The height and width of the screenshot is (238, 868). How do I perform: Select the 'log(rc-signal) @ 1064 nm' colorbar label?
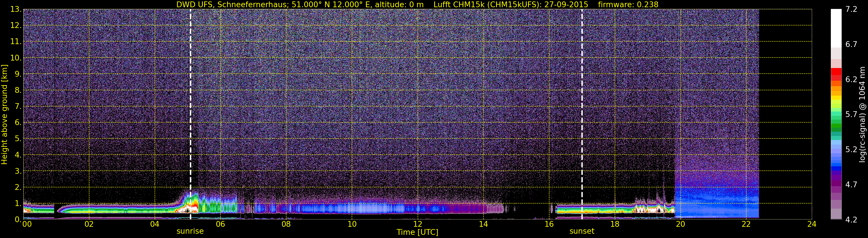862,115
